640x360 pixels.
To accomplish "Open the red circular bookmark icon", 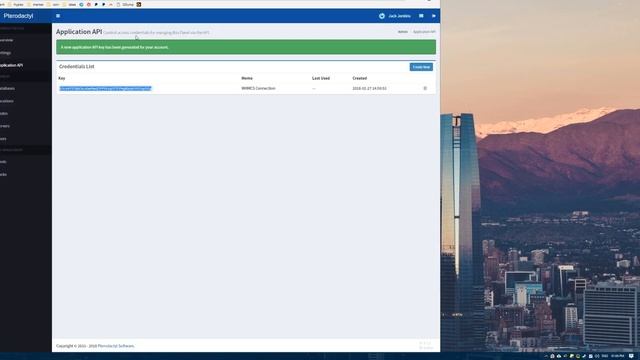I will (x=89, y=4).
